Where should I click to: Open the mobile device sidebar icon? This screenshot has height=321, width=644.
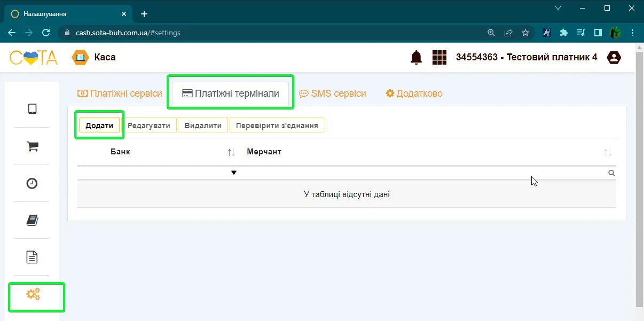tap(32, 109)
